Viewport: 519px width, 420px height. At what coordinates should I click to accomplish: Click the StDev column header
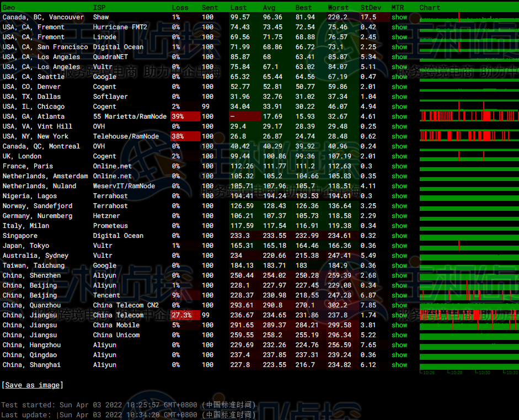point(370,8)
